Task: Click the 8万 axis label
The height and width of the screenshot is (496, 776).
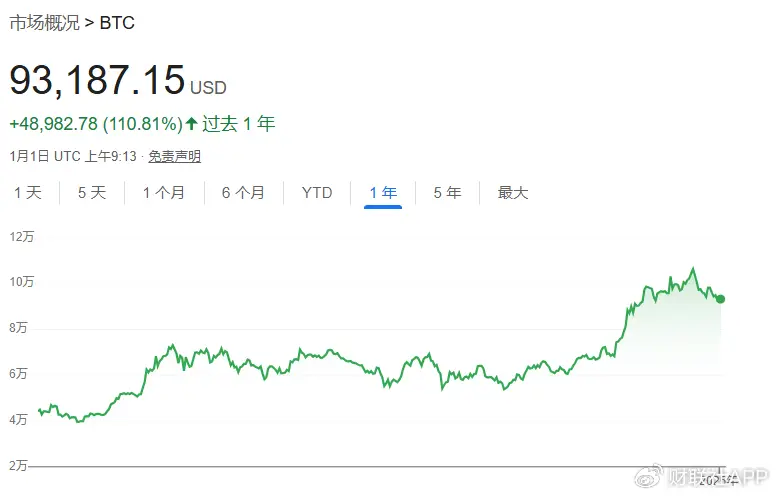Action: 18,328
